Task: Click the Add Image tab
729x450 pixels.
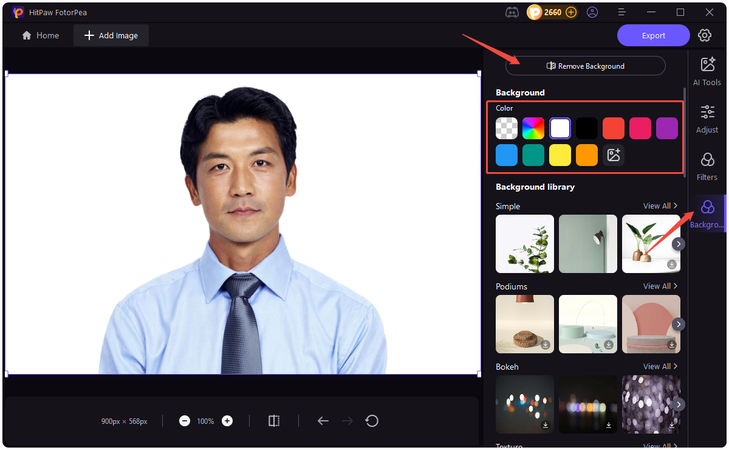Action: click(x=110, y=35)
